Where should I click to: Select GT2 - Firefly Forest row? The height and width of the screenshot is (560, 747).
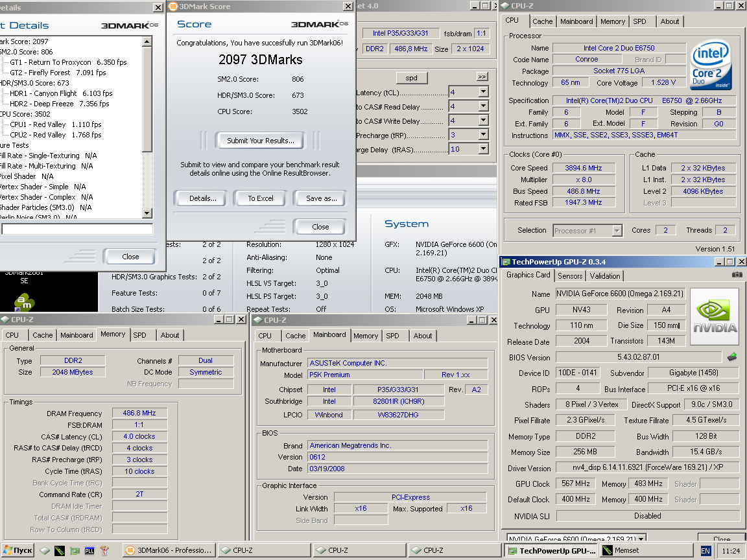[x=58, y=73]
